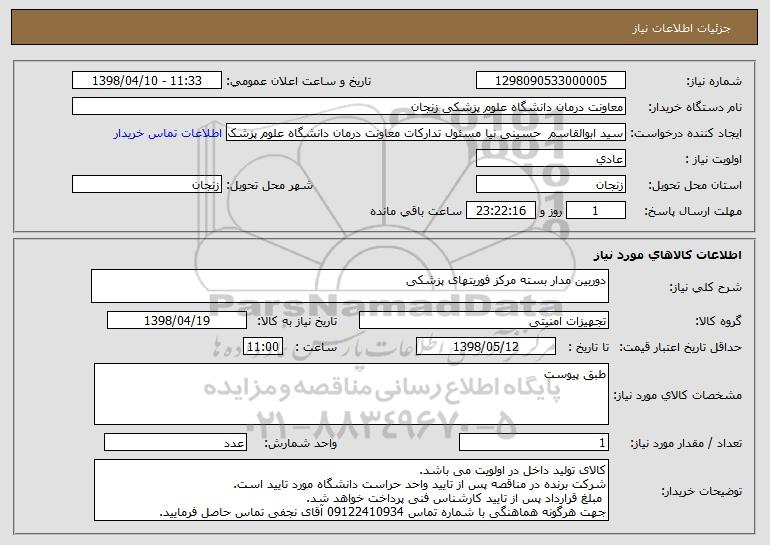Screen dimensions: 770x545
Task: Select the label شماره نیاز
Action: [714, 81]
